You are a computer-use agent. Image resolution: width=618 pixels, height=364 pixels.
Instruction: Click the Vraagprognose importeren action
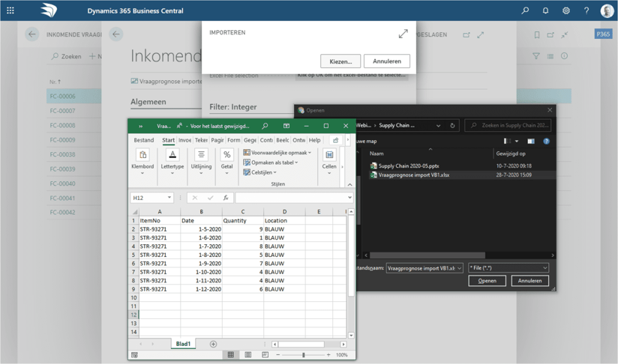(x=166, y=81)
